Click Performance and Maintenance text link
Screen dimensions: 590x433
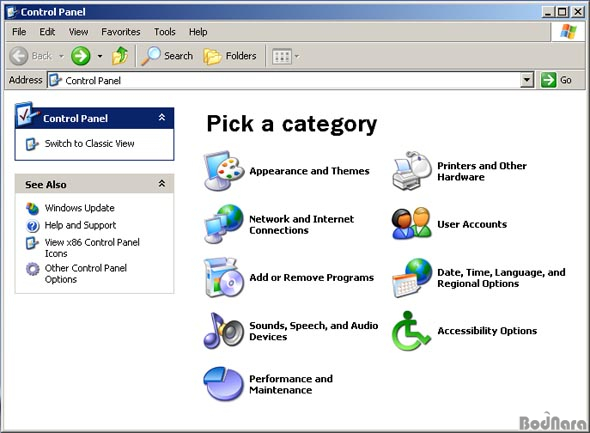pyautogui.click(x=291, y=384)
